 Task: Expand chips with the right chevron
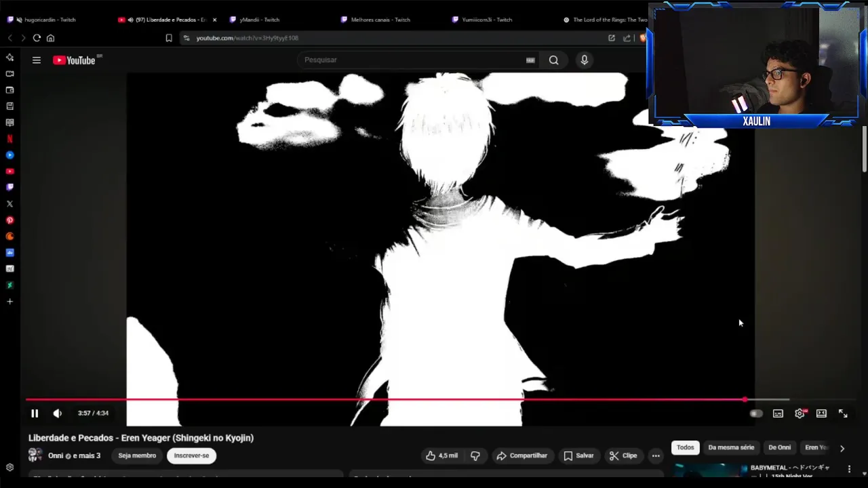coord(842,448)
